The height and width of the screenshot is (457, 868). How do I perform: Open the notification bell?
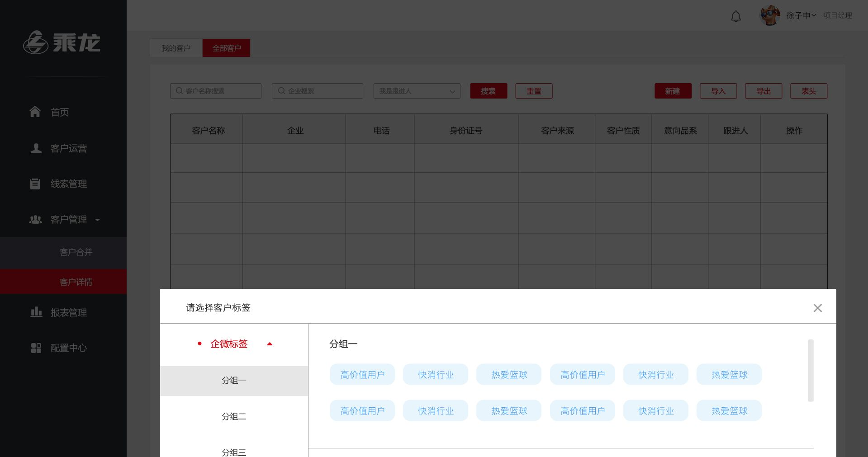[736, 16]
